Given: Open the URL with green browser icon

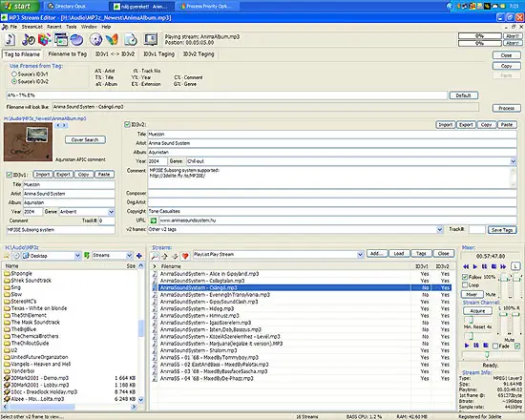Looking at the screenshot, I should click(x=154, y=220).
